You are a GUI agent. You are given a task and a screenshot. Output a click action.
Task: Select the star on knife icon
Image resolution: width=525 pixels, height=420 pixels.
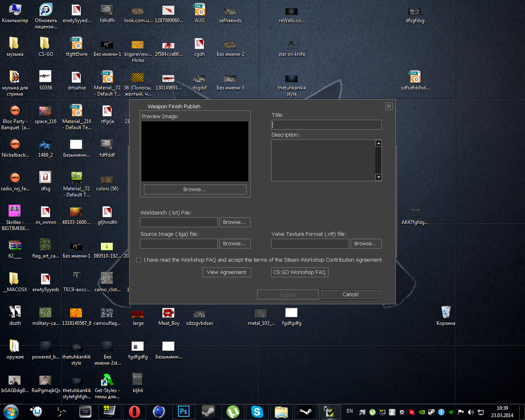pyautogui.click(x=292, y=47)
